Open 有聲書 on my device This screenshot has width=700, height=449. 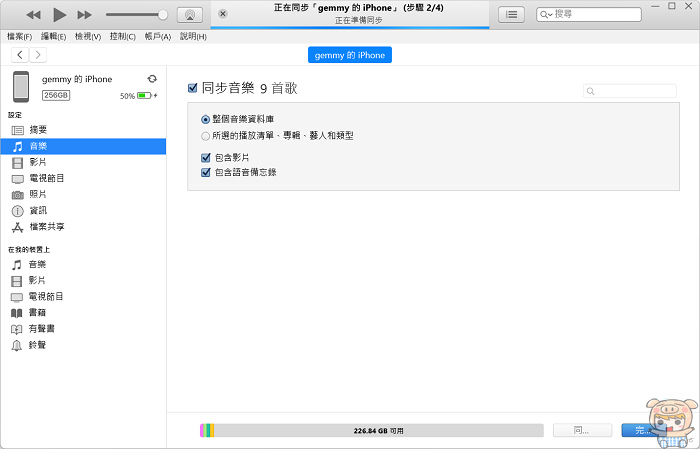click(x=41, y=329)
